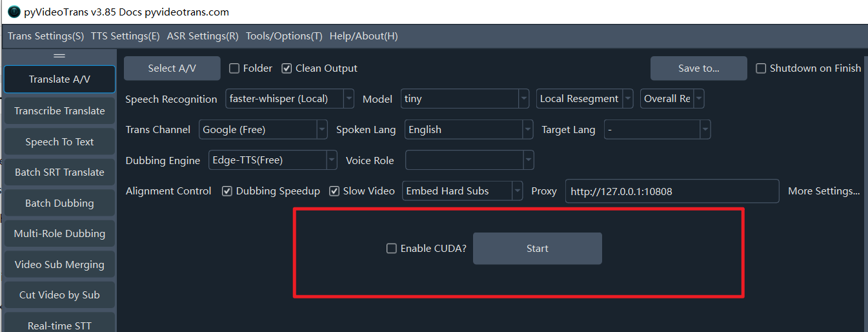Tick the Enable CUDA checkbox

[x=392, y=249]
